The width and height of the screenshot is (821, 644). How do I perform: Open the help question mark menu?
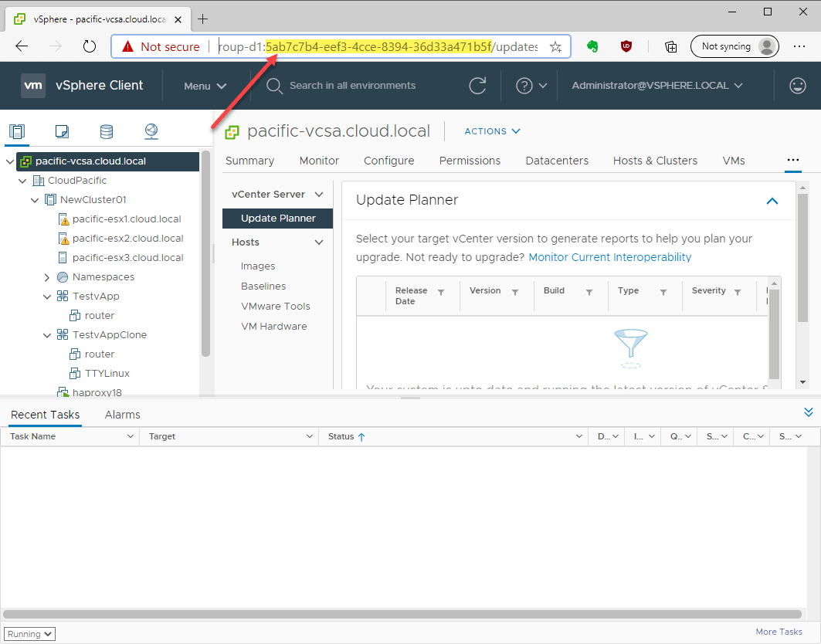coord(531,86)
